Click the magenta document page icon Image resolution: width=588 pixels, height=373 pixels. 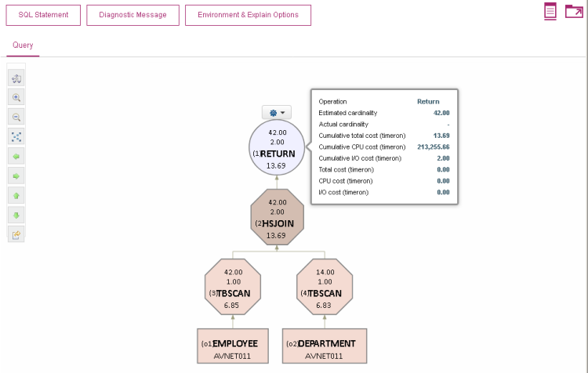[550, 11]
